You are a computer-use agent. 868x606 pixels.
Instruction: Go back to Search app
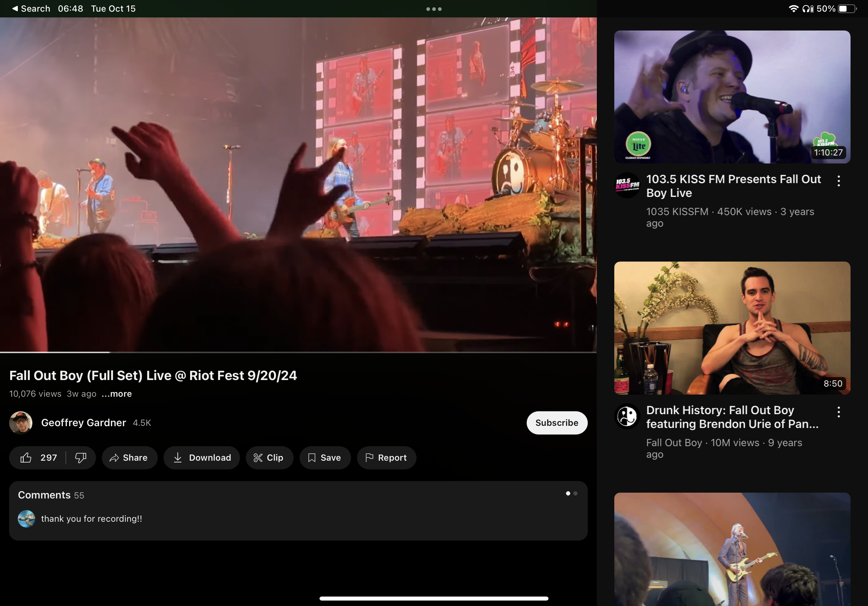pyautogui.click(x=31, y=8)
